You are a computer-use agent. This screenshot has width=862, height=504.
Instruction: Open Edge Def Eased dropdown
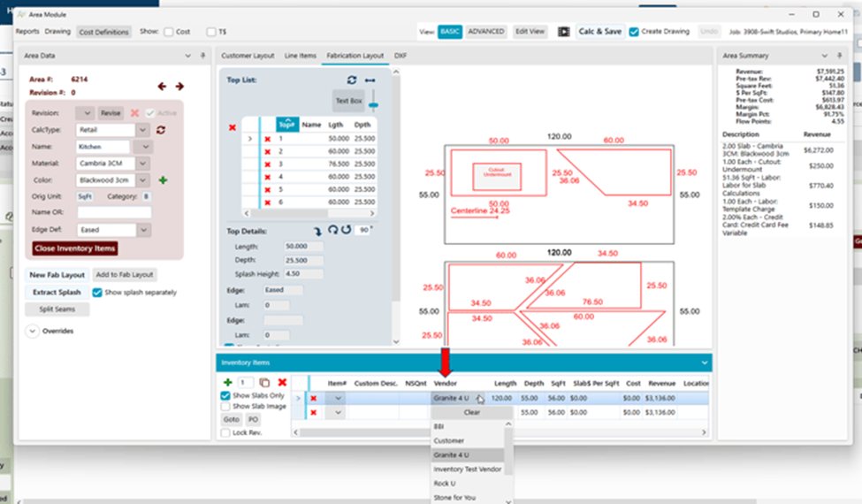pyautogui.click(x=143, y=230)
